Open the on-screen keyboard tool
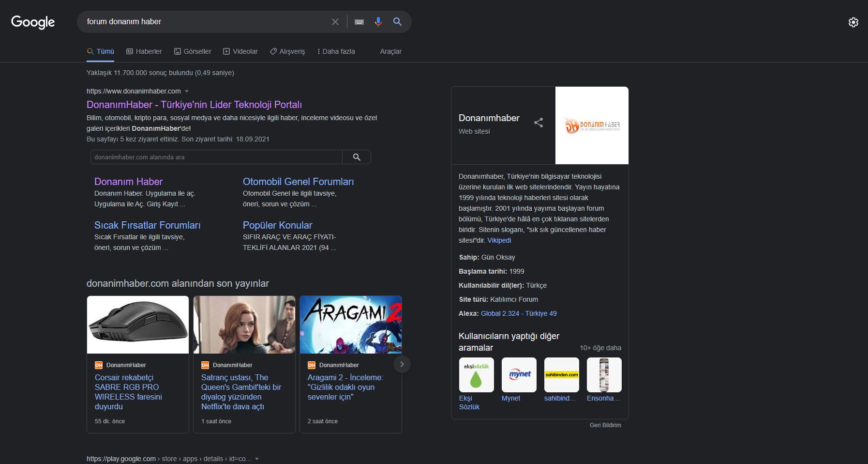 (359, 22)
